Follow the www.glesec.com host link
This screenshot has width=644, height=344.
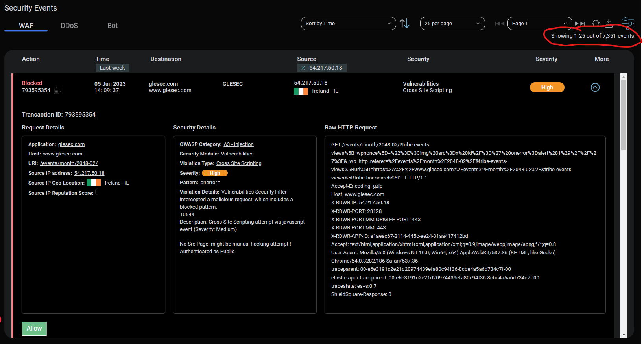[63, 154]
